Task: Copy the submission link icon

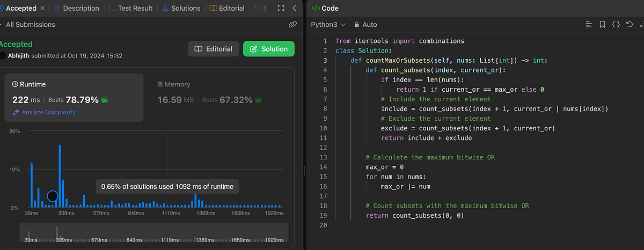Action: pyautogui.click(x=292, y=25)
